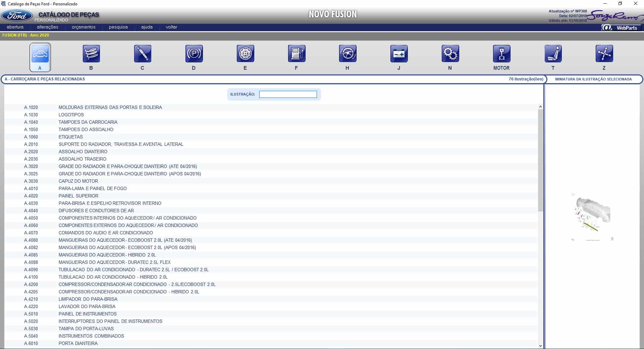Select A.4200 COMPRESSOR/CONDENSADOR 2.5L/ECOBOOST 2.0L

pos(271,284)
